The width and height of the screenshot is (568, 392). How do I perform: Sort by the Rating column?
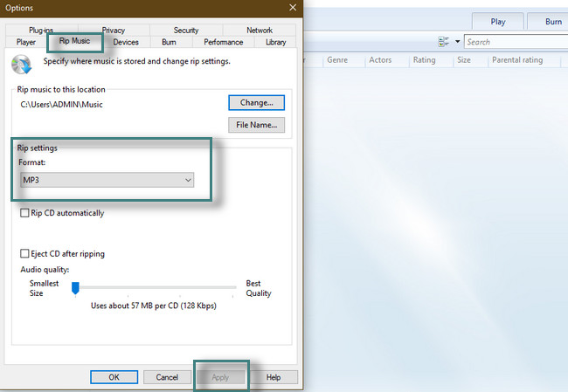coord(424,60)
